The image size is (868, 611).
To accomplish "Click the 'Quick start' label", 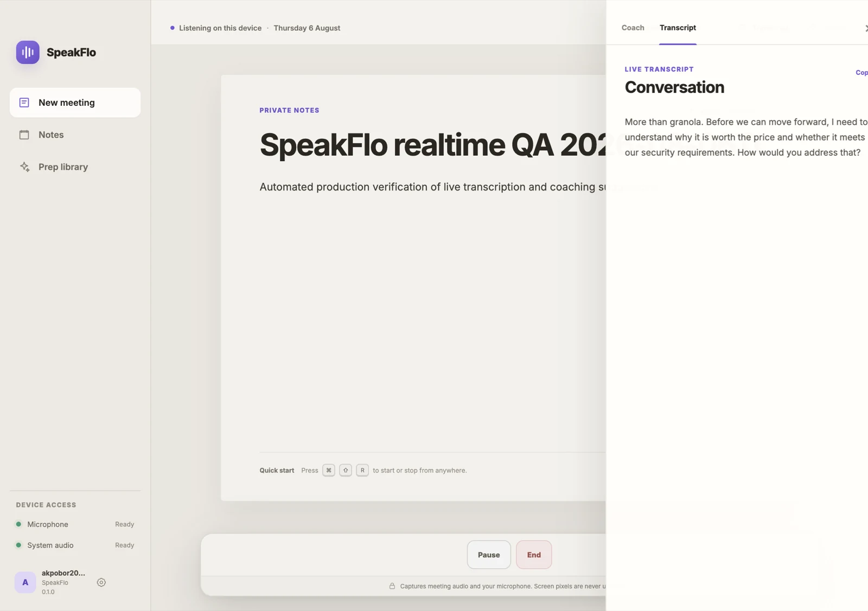I will 277,470.
